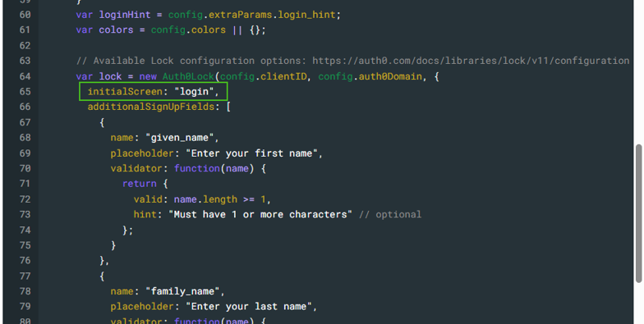Click the "login" string value
This screenshot has height=324, width=644.
194,92
